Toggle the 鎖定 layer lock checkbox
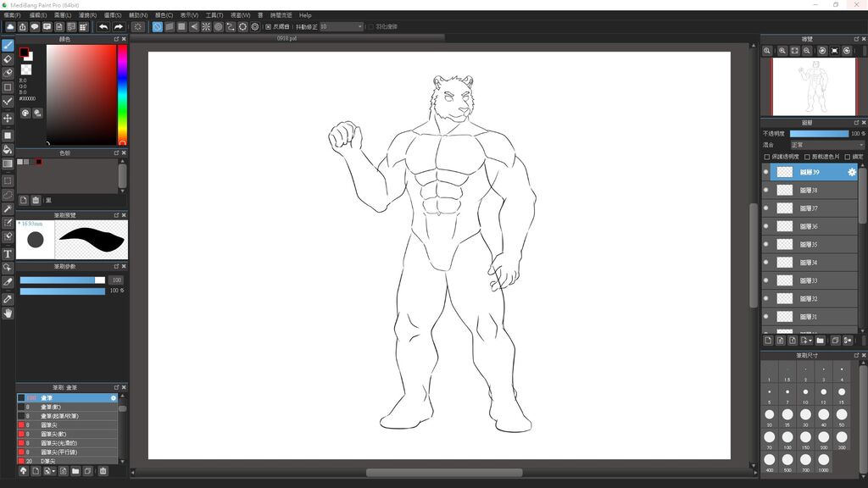 click(x=848, y=157)
